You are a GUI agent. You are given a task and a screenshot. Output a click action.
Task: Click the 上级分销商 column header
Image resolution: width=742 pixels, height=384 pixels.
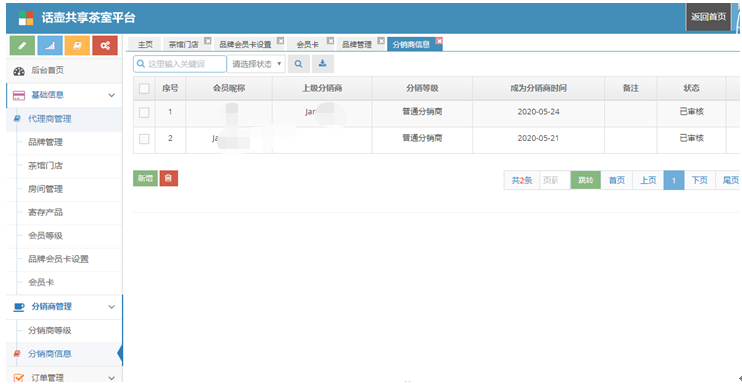(322, 89)
